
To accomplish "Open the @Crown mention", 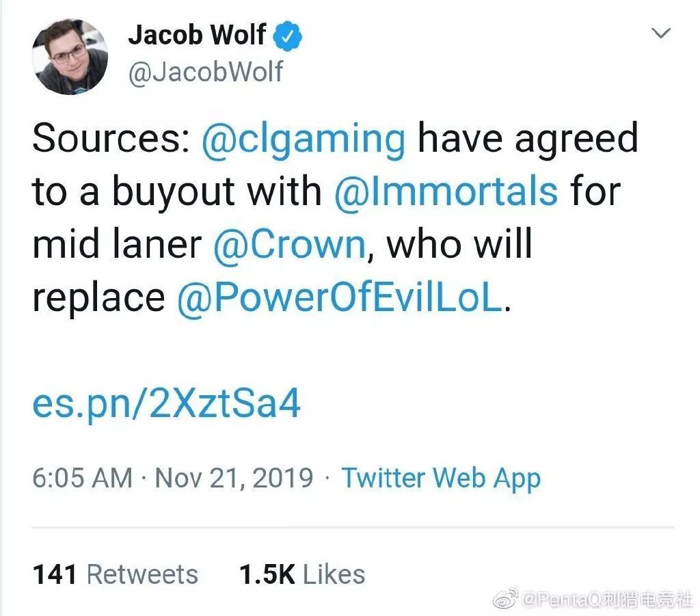I will tap(290, 244).
